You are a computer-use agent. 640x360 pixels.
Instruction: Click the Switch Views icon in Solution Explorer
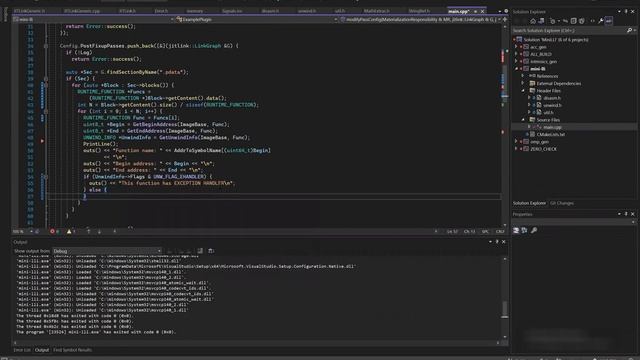(541, 21)
